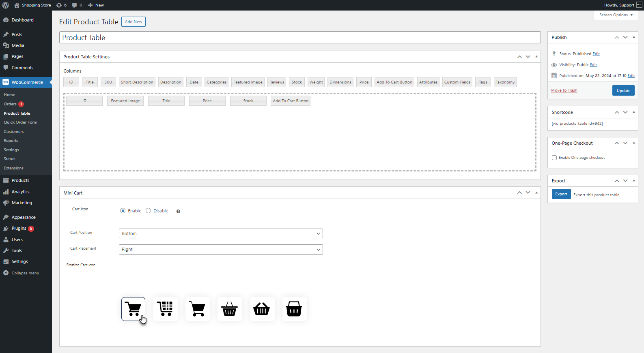The width and height of the screenshot is (644, 353).
Task: Click the New plus item in admin bar
Action: 96,5
